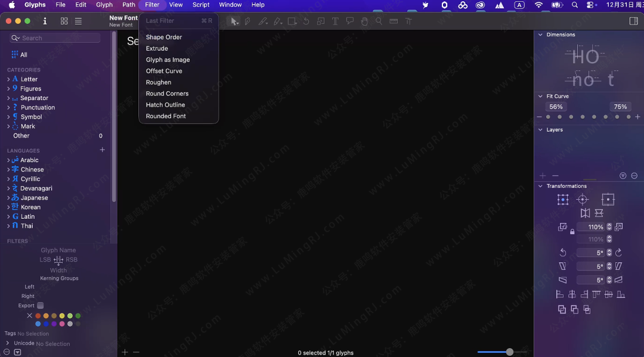Pick the yellow color label
This screenshot has width=644, height=357.
(62, 316)
